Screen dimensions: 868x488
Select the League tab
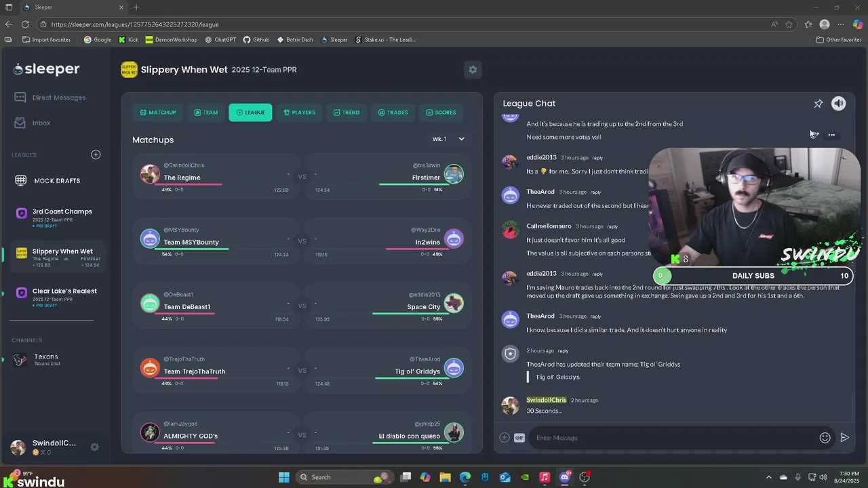[x=250, y=113]
